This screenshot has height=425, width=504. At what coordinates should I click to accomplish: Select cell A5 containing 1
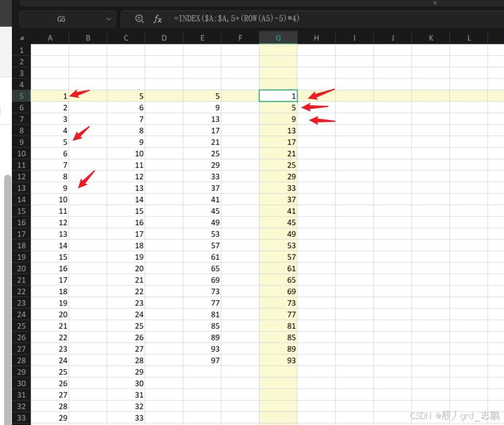click(50, 96)
